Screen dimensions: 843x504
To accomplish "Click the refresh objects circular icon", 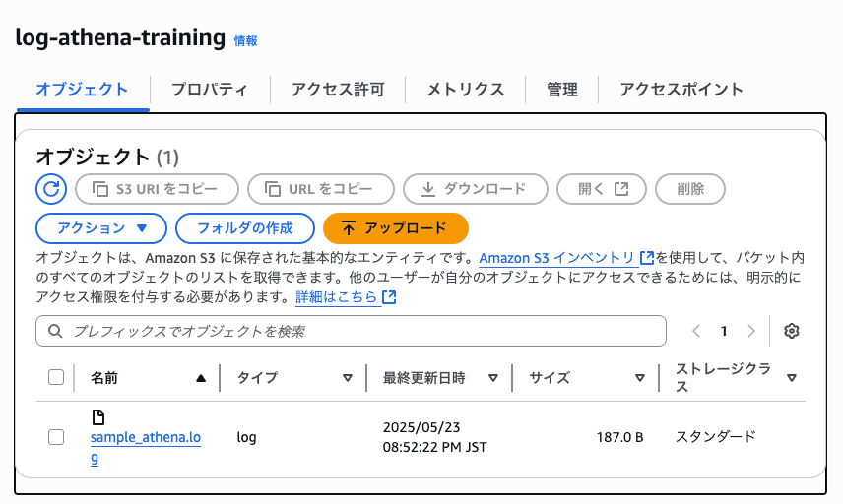I will (51, 189).
